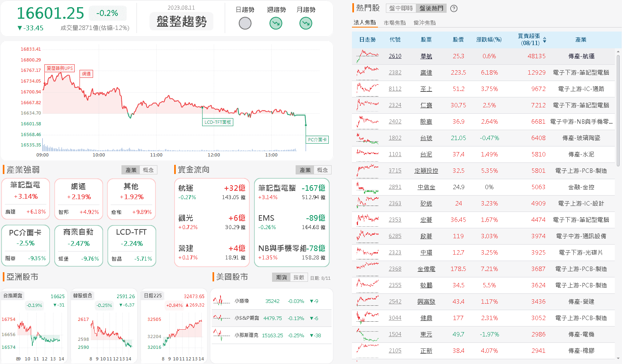Click 網通 marker on intraday chart
Viewport: 622px width, 364px height.
86,74
